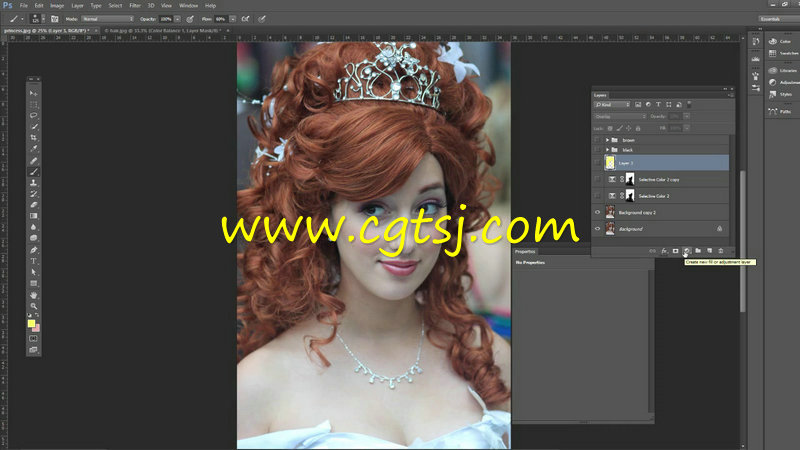The width and height of the screenshot is (800, 450).
Task: Select the Lasso tool
Action: tap(33, 116)
